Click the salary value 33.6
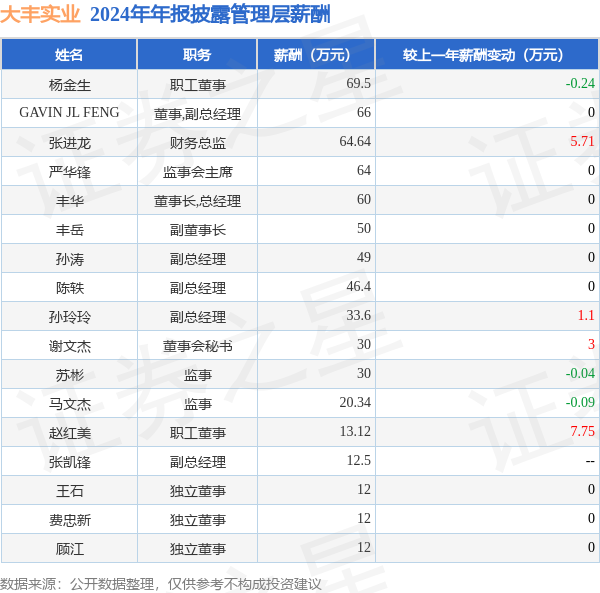 [x=359, y=316]
